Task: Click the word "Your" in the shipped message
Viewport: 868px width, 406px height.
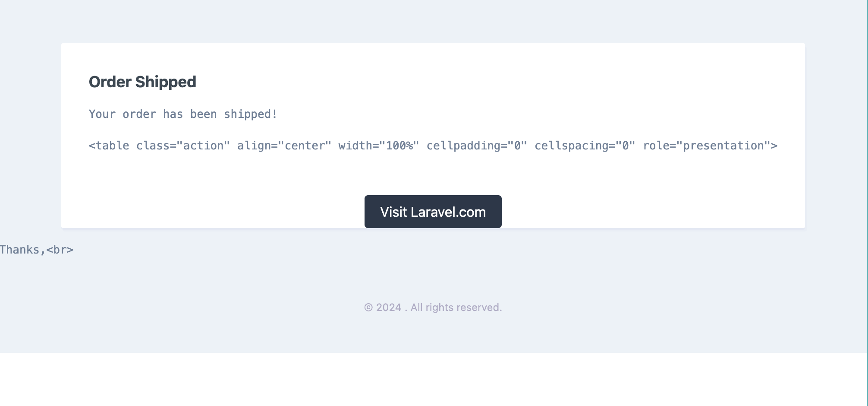Action: coord(102,114)
